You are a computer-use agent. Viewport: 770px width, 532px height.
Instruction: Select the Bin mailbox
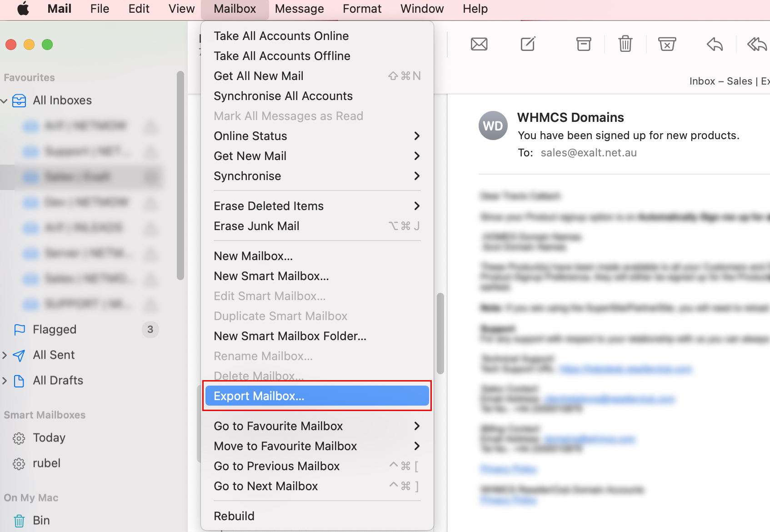coord(41,521)
